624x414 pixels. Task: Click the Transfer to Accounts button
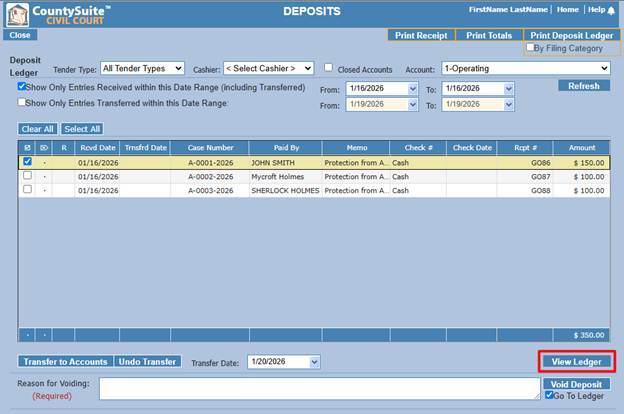[x=66, y=361]
